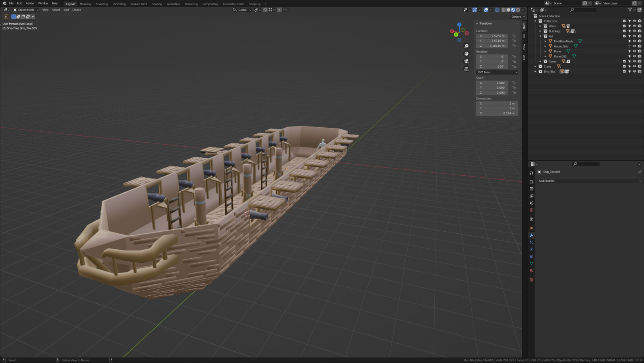Screen dimensions: 644x363
Task: Open the Tool properties tab icon
Action: (x=531, y=173)
